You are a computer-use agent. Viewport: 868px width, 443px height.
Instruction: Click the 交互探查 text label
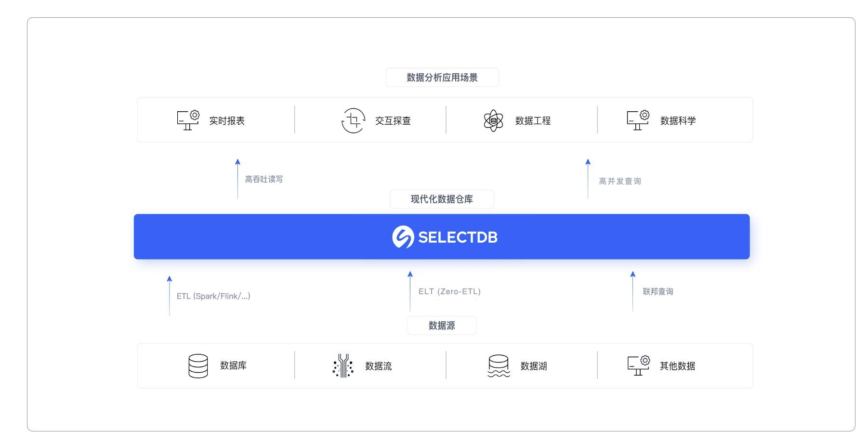394,121
